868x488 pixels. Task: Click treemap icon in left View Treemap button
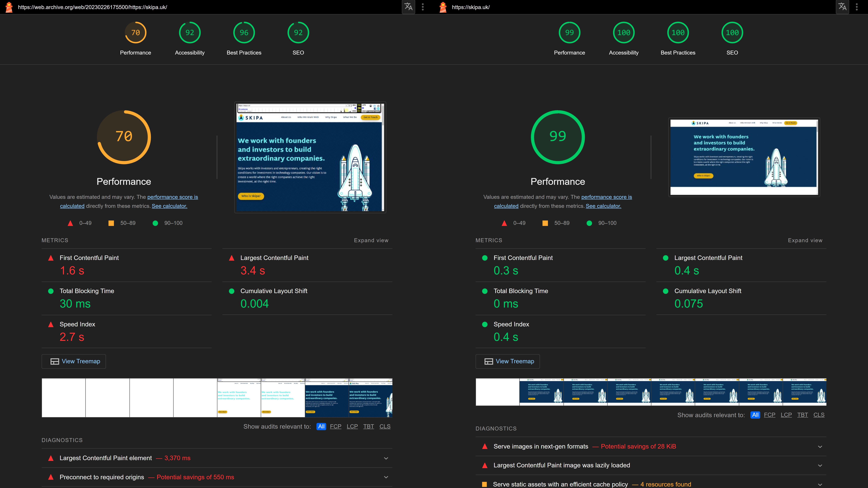click(x=55, y=361)
